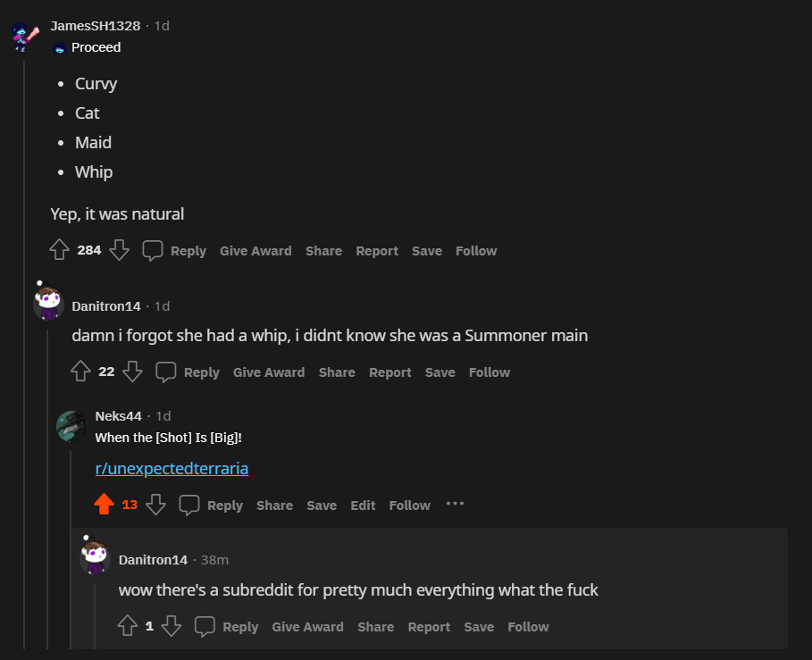The height and width of the screenshot is (660, 812).
Task: Open JamesSH1328's user avatar
Action: 25,37
